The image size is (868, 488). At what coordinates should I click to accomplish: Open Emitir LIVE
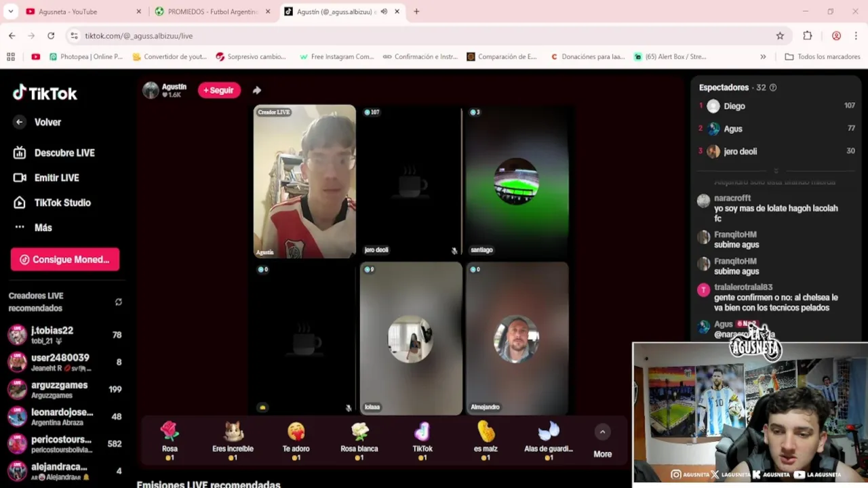coord(46,178)
